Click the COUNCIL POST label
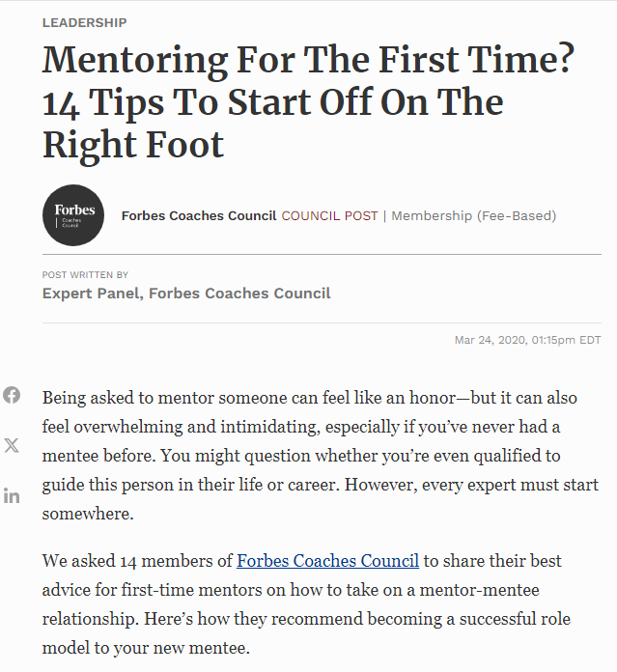This screenshot has height=672, width=617. tap(329, 215)
